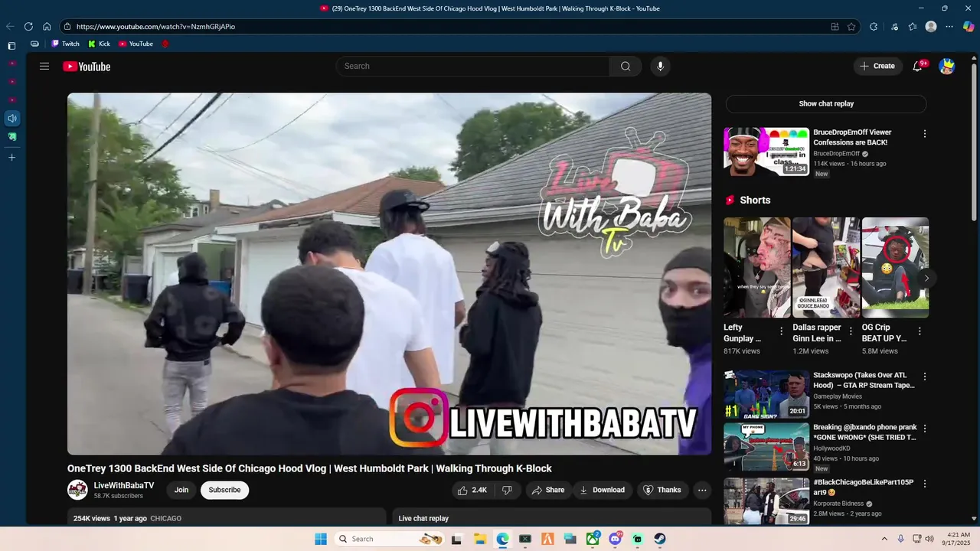The width and height of the screenshot is (980, 551).
Task: Switch to the audio-playing vertical tab
Action: coord(11,118)
